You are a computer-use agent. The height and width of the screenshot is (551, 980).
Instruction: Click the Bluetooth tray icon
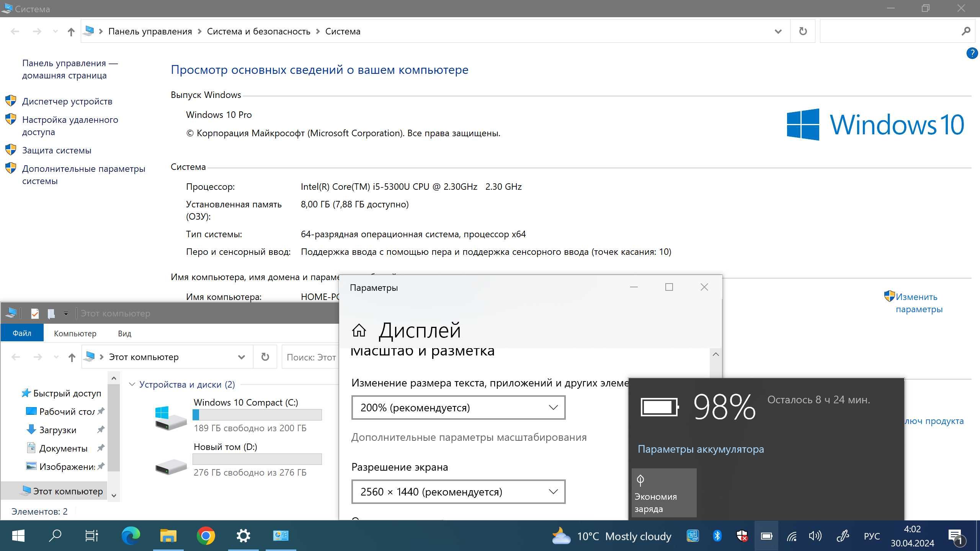[717, 536]
